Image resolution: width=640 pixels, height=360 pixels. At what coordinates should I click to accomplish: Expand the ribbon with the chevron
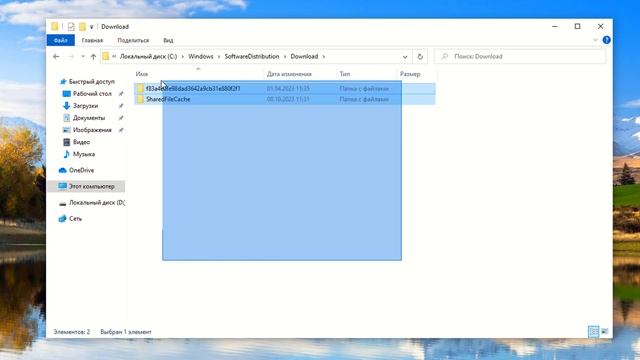tap(595, 40)
